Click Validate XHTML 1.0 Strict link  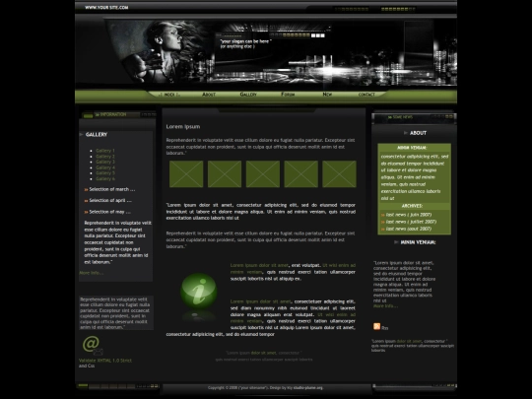tap(105, 361)
